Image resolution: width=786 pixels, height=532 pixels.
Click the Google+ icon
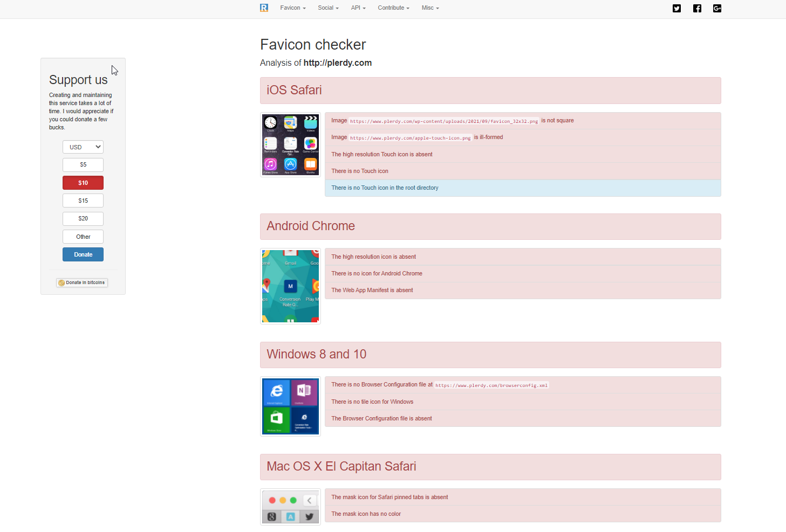[717, 8]
